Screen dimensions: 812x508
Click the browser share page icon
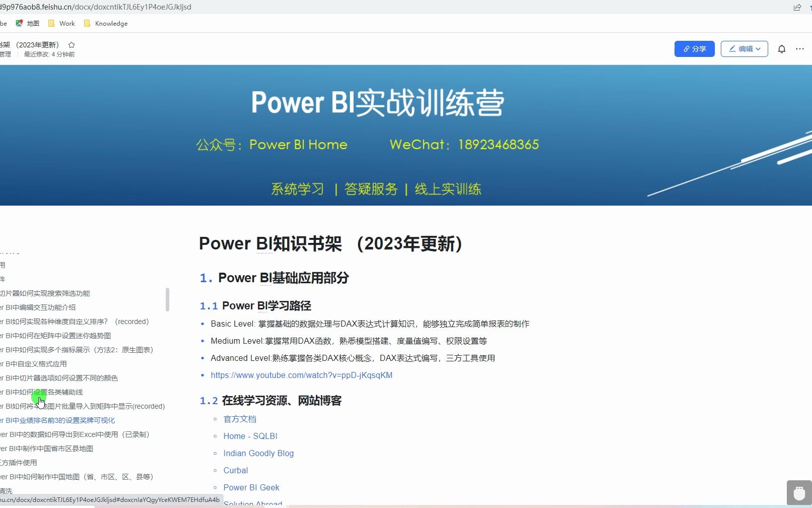tap(797, 7)
